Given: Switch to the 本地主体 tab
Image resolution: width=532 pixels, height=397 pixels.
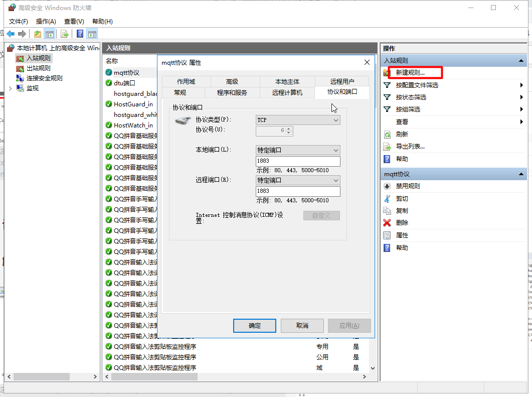Looking at the screenshot, I should (287, 81).
